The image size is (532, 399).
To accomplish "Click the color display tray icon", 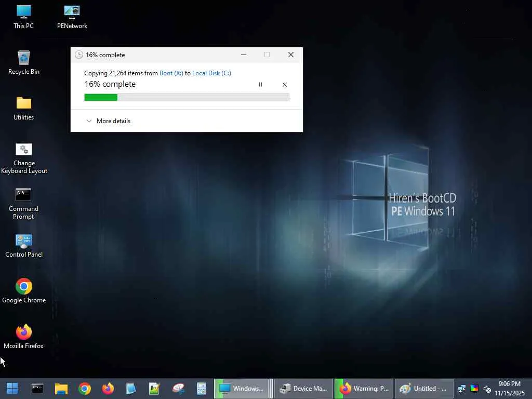I will pyautogui.click(x=474, y=389).
